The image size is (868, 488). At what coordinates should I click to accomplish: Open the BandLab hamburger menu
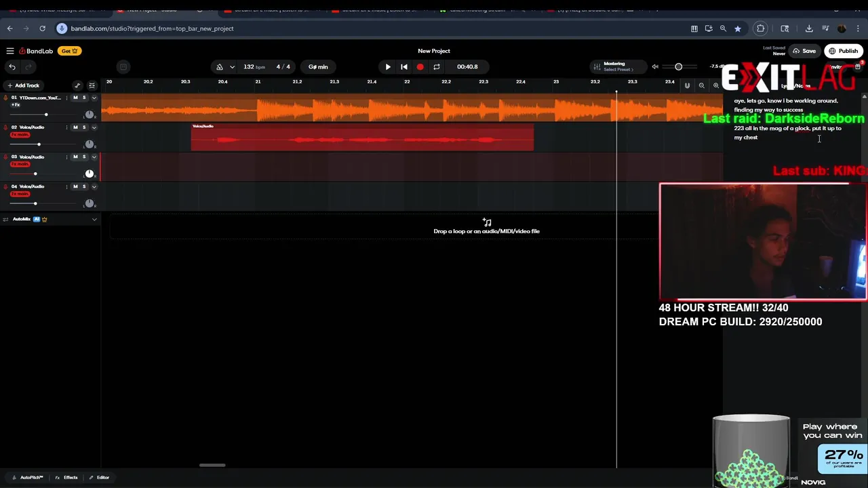(10, 51)
